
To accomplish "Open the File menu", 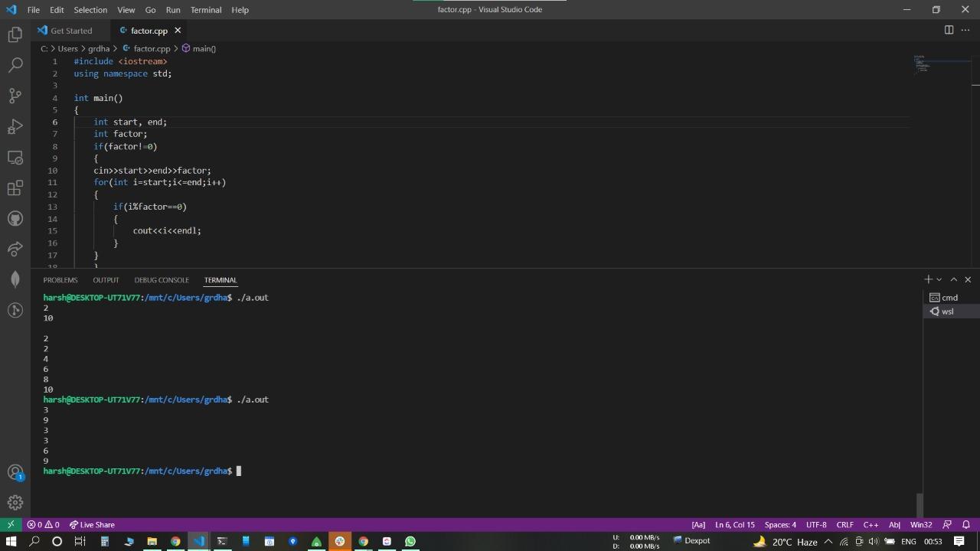I will 34,10.
